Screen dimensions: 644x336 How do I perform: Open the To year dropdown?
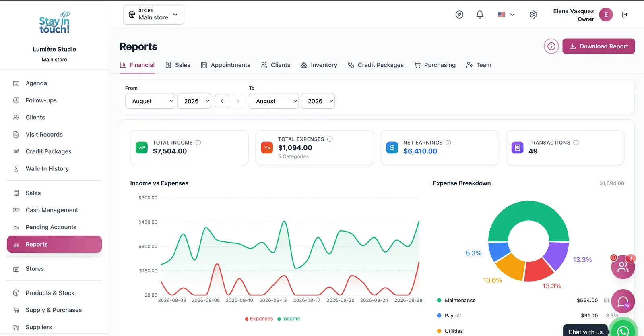(318, 101)
